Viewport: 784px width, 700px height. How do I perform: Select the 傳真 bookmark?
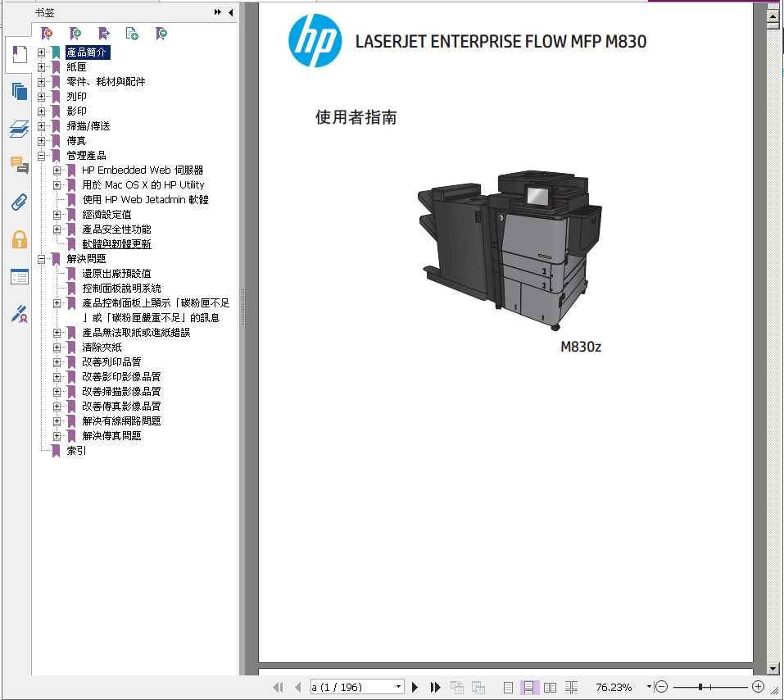76,141
